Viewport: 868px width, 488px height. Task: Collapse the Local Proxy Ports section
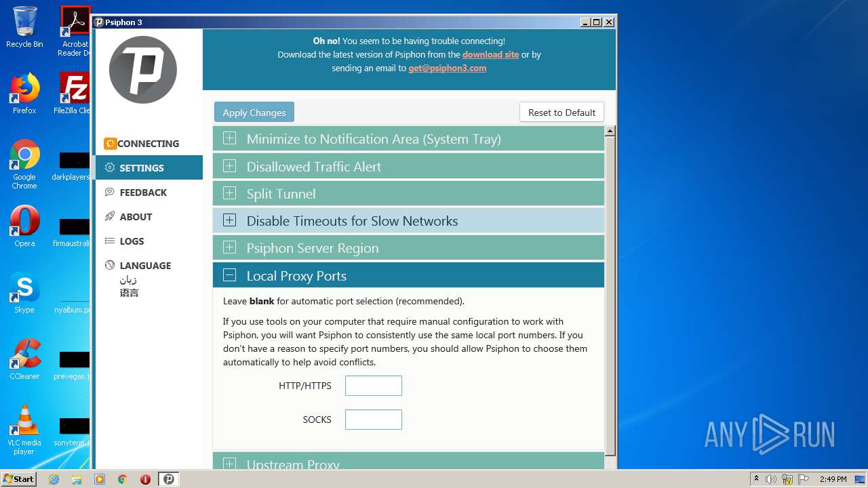(408, 275)
